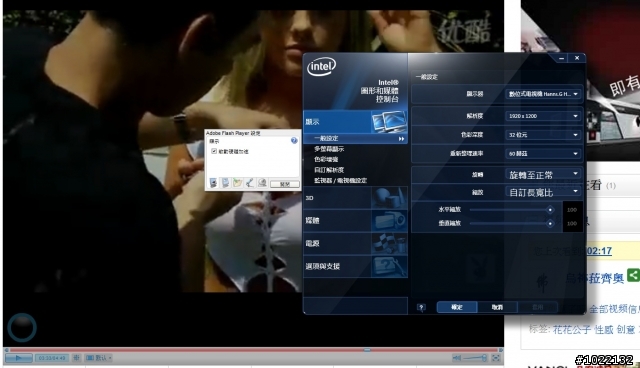Click the 水平縮放 horizontal scaling slider handle

tap(550, 210)
